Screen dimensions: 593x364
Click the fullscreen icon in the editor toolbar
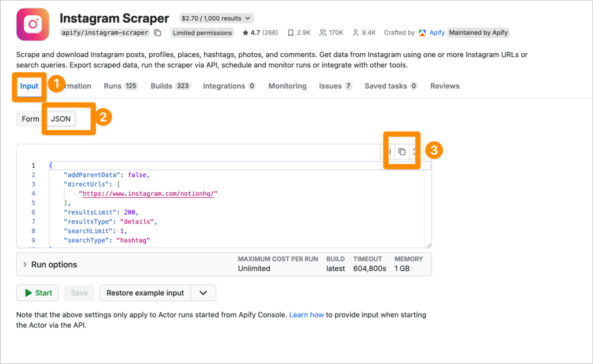(415, 152)
